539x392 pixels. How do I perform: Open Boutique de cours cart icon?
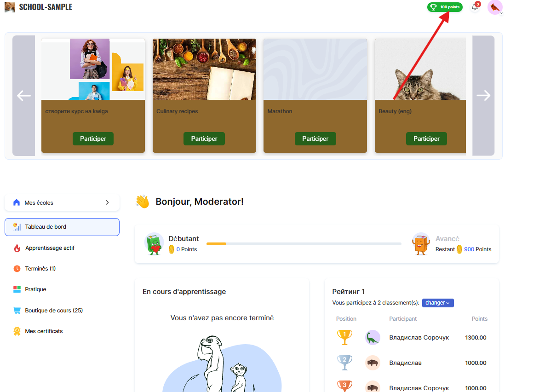[17, 311]
